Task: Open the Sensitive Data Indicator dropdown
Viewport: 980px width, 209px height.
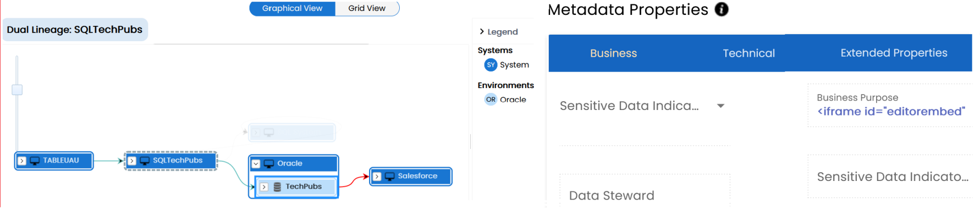Action: (720, 106)
